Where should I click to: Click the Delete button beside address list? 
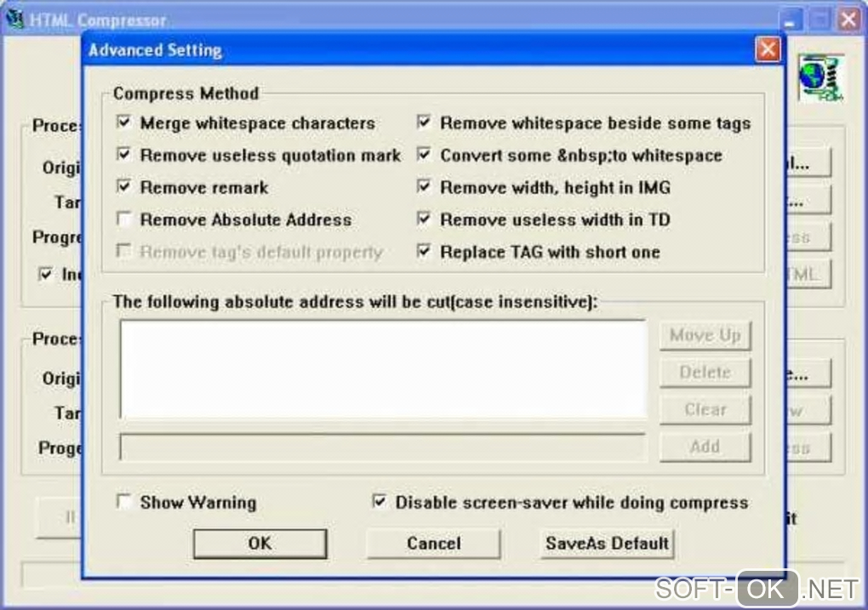[x=705, y=372]
